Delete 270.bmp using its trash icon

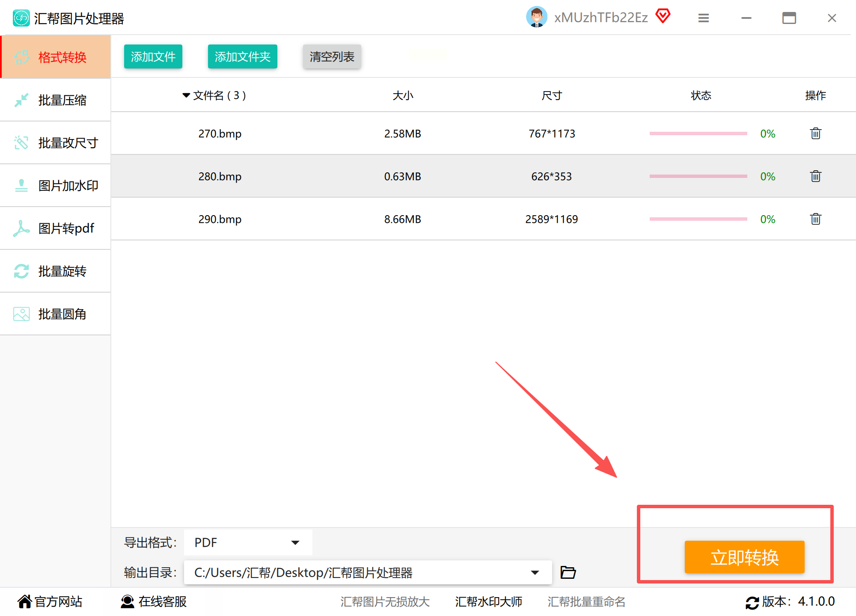pyautogui.click(x=815, y=133)
